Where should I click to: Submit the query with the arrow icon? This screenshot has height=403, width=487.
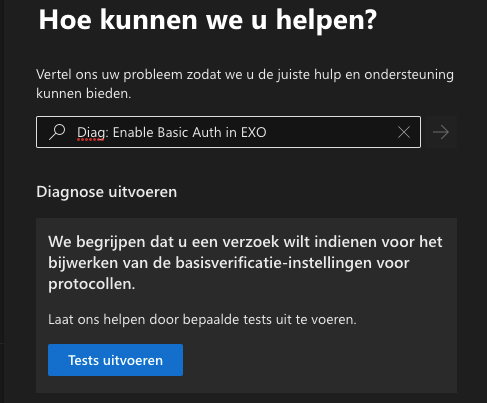click(x=441, y=132)
